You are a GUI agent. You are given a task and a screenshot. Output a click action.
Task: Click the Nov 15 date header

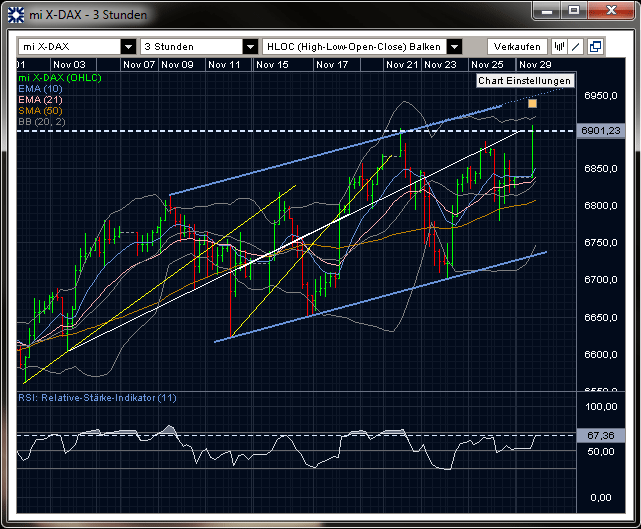(272, 65)
